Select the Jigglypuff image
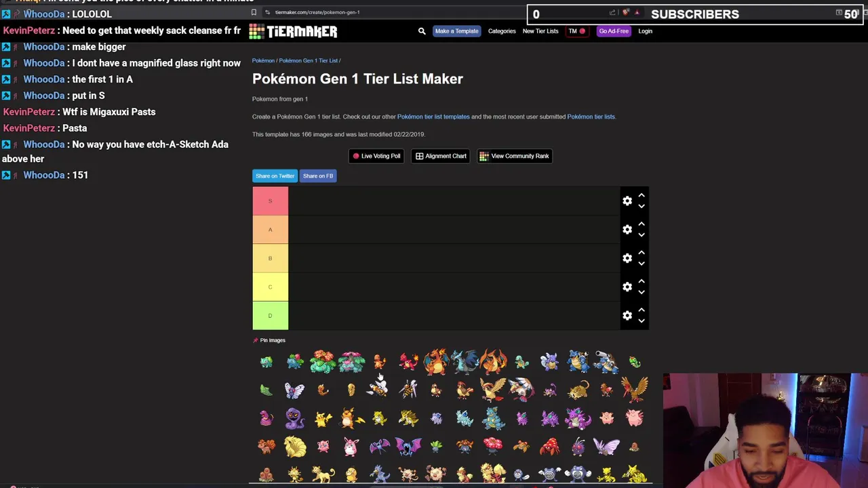Screen dimensions: 868x488 tap(323, 447)
